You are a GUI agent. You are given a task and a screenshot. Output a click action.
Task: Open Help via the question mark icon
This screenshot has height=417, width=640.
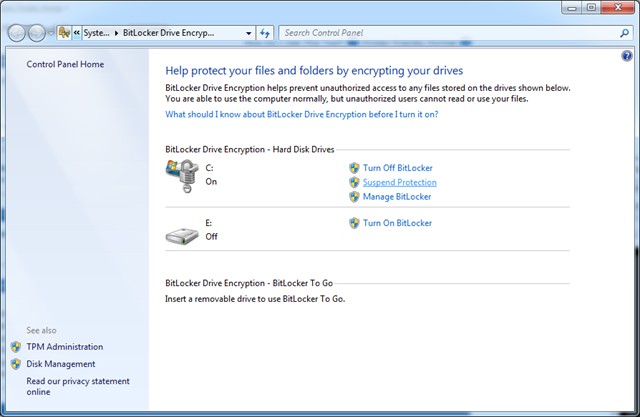(x=627, y=56)
